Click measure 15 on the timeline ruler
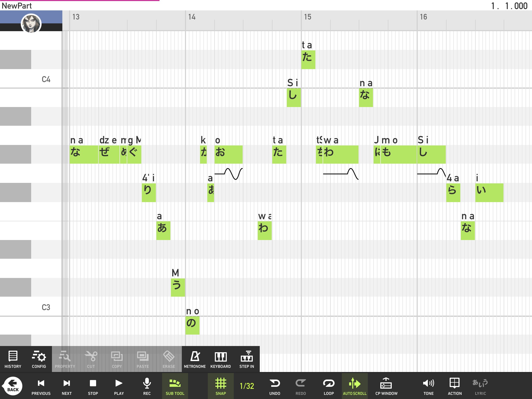This screenshot has width=532, height=399. click(308, 17)
